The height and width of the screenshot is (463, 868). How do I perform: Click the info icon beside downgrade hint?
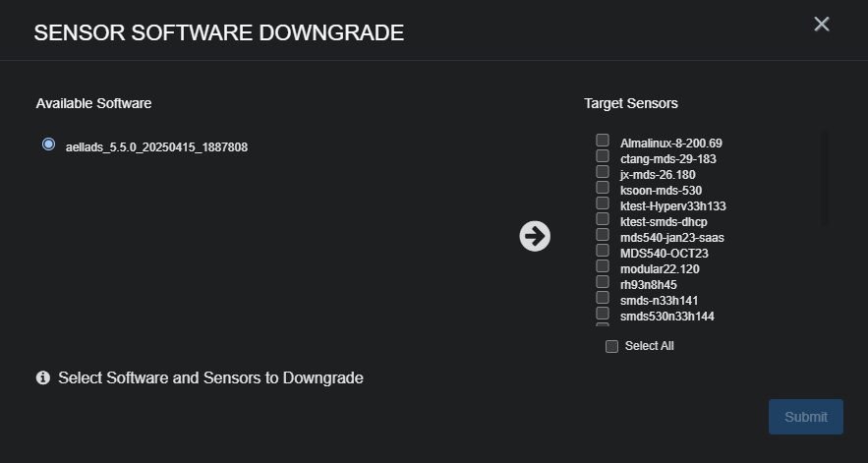click(43, 377)
